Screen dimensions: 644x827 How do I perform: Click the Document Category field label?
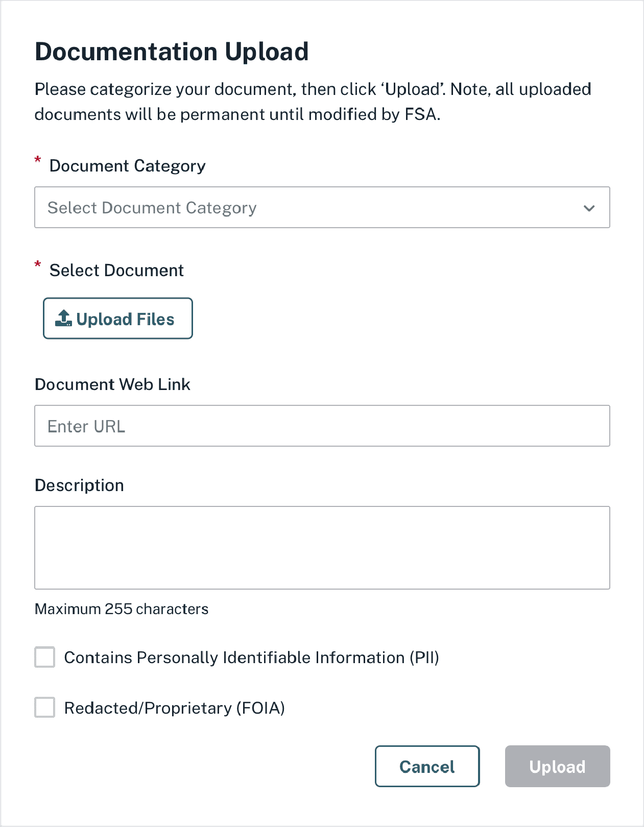(x=127, y=166)
